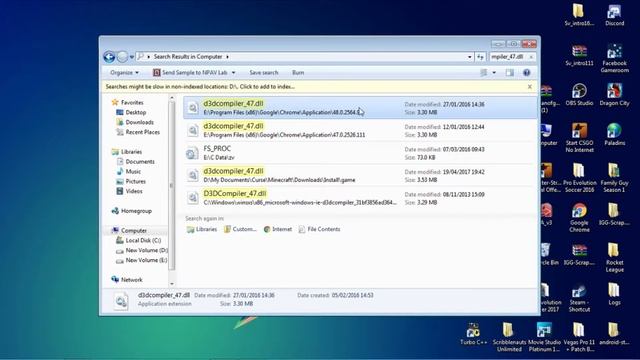
Task: Select d3dcompiler_47.dll in Minecraft Downloads folder
Action: [360, 175]
